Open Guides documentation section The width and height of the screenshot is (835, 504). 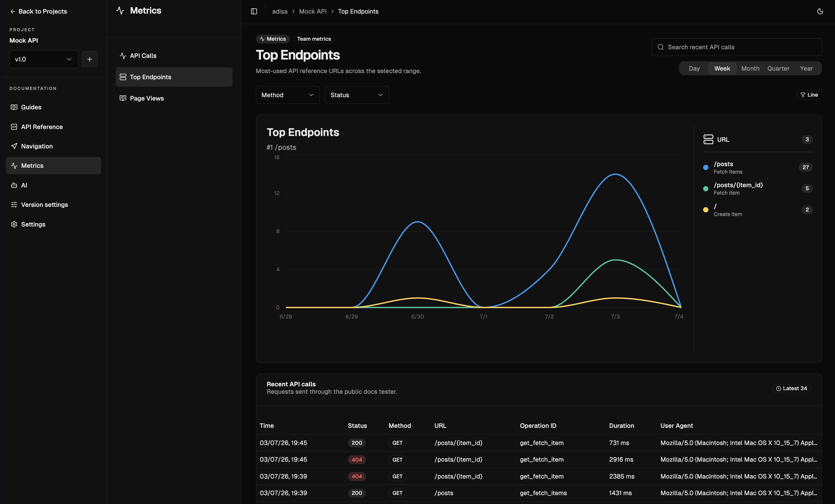tap(53, 107)
